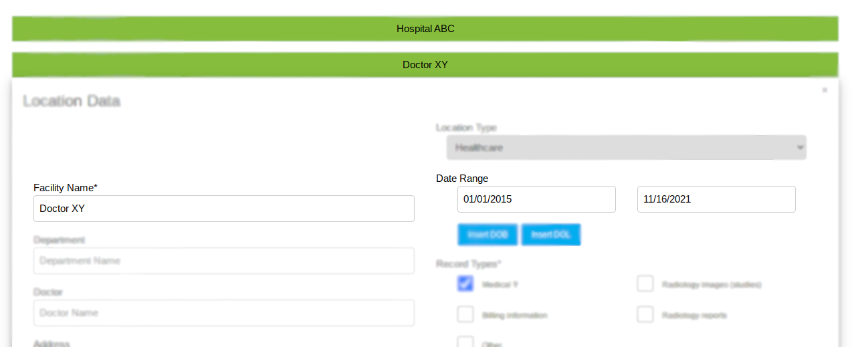868x347 pixels.
Task: Tick the Radiology reports checkbox
Action: [x=645, y=315]
